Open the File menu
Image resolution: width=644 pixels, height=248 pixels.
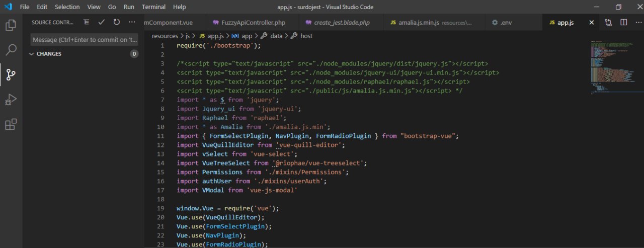[25, 7]
